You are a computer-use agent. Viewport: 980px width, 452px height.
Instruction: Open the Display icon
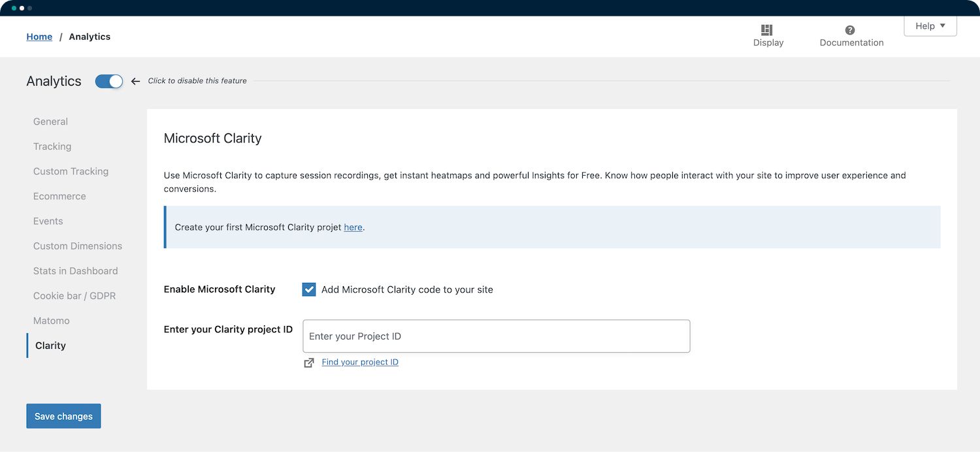pyautogui.click(x=768, y=30)
